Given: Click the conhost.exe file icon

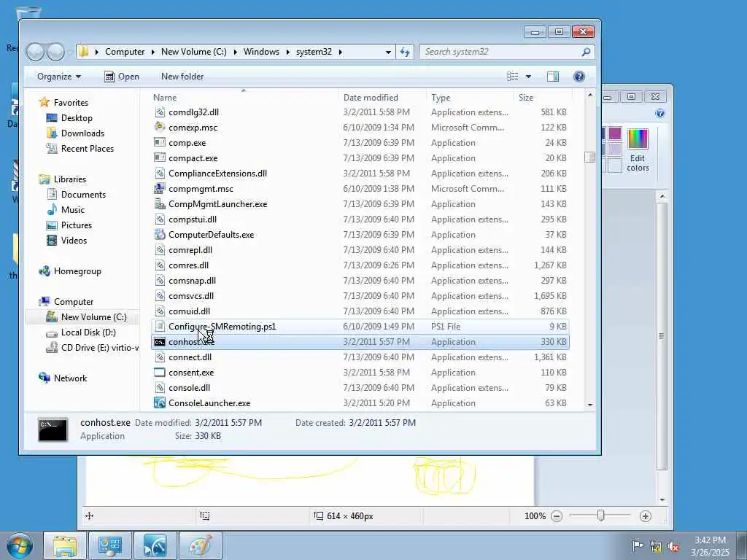Looking at the screenshot, I should 160,342.
